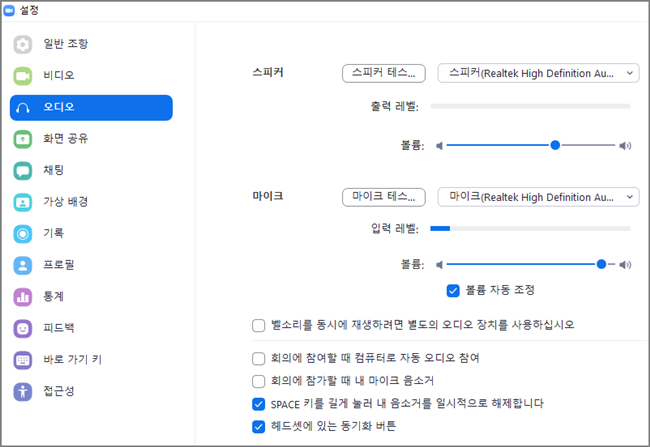
Task: Go to 화면 공유 settings
Action: [x=91, y=139]
